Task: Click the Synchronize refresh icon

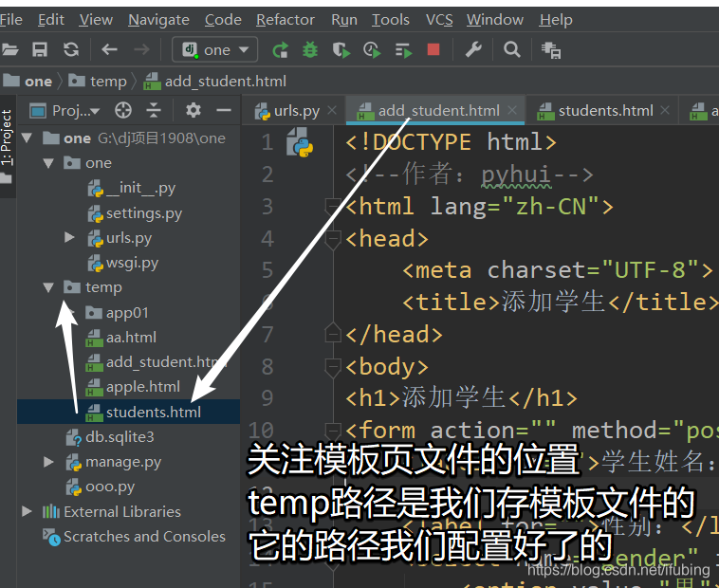Action: (x=71, y=49)
